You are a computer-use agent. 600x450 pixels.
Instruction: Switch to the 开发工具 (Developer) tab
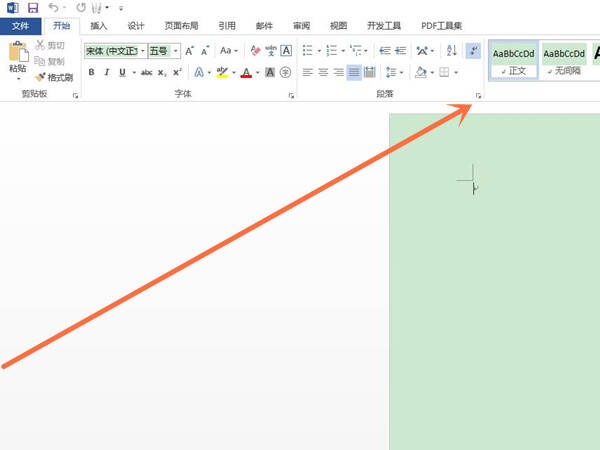pos(384,26)
